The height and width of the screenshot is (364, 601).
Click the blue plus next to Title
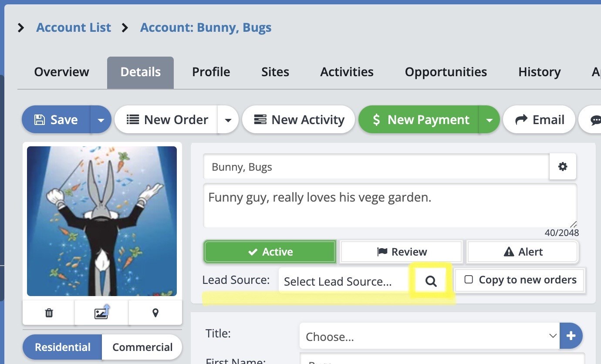[x=571, y=336]
